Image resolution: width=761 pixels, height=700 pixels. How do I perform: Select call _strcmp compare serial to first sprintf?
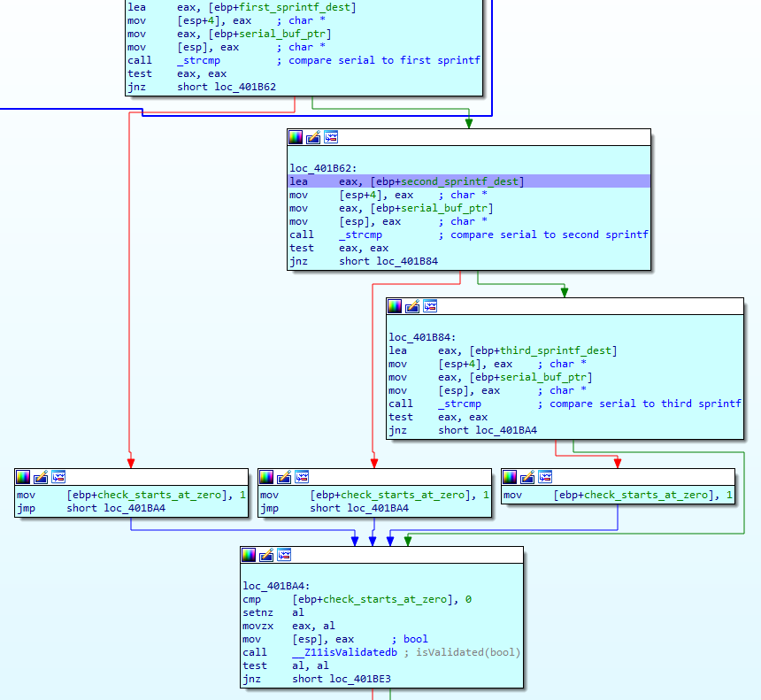[304, 61]
